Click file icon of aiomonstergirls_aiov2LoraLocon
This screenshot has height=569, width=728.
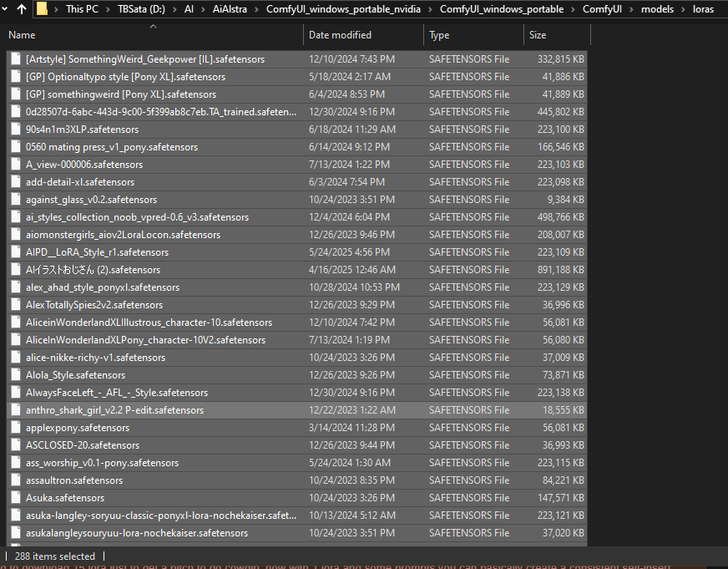16,235
